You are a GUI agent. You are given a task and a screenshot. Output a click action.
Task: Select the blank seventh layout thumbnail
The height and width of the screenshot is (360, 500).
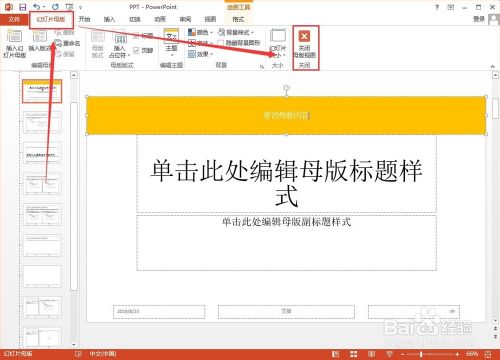pyautogui.click(x=42, y=276)
